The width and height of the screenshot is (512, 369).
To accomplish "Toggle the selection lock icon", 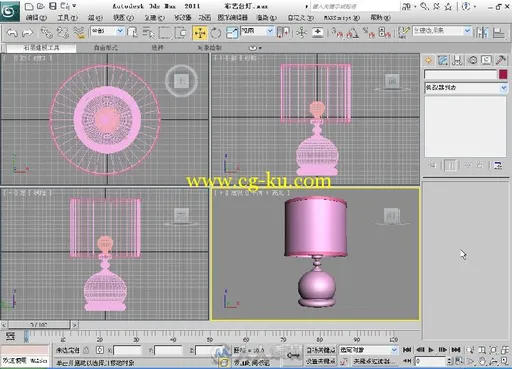I will pos(86,350).
